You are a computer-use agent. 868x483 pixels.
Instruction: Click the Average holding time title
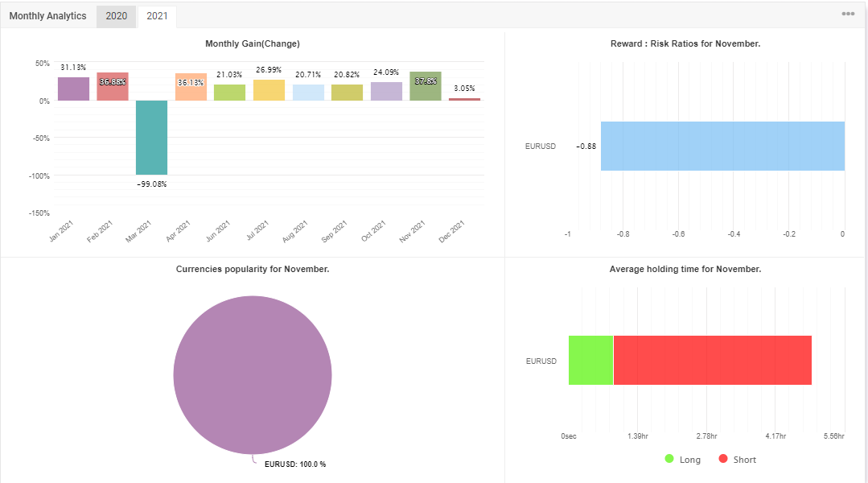(685, 269)
